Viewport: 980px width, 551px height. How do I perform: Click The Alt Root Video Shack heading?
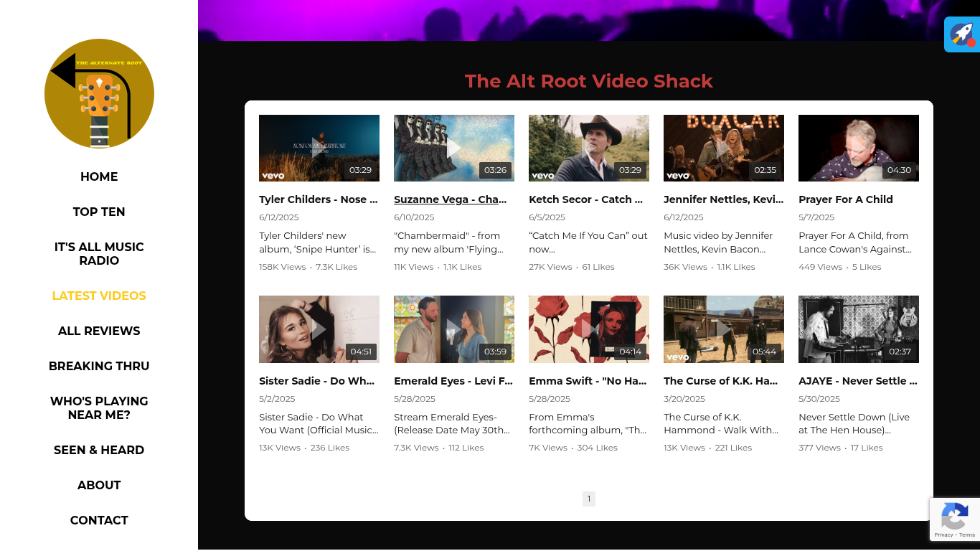click(x=589, y=81)
